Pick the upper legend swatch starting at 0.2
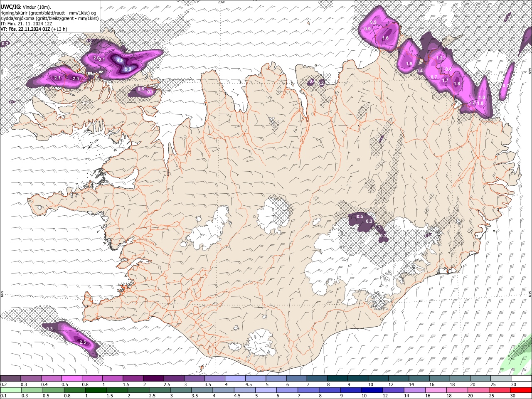Screen dimensions: 532x399 tap(10, 379)
